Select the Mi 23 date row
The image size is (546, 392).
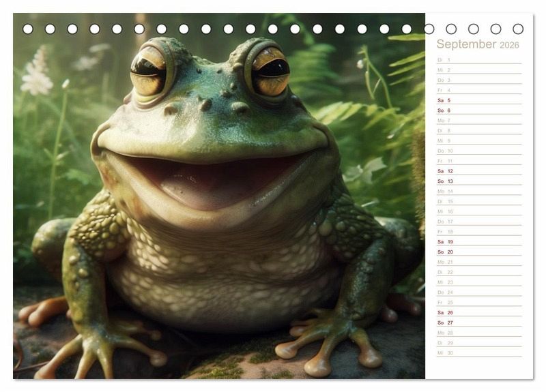479,282
